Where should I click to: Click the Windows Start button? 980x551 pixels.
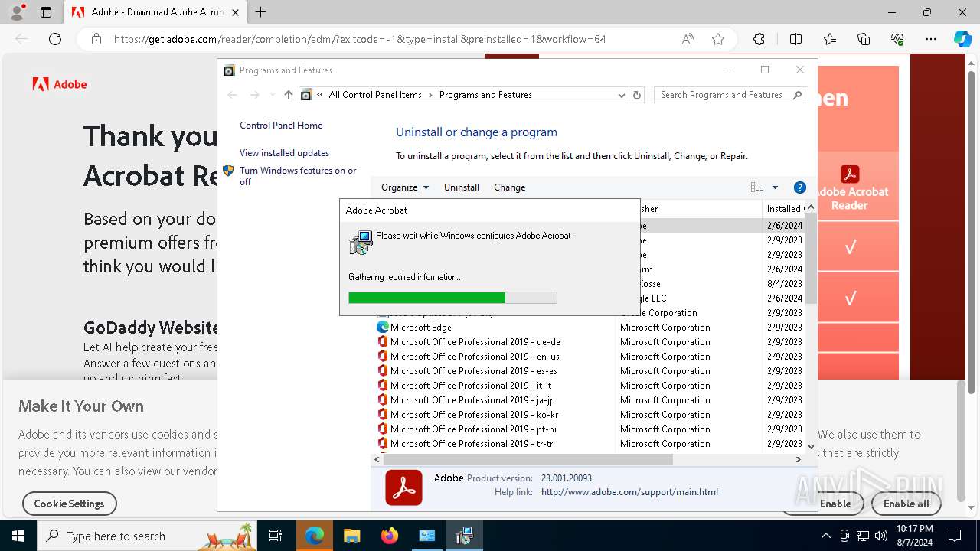18,536
